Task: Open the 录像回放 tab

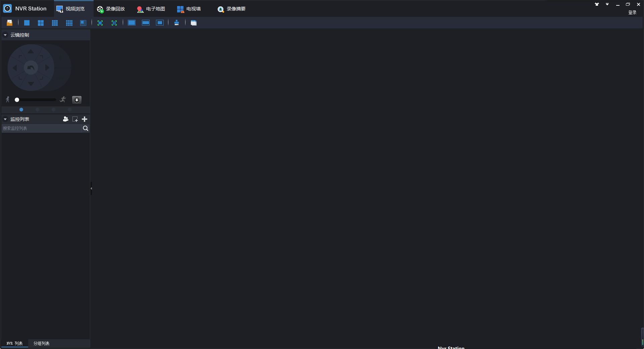Action: pos(111,9)
